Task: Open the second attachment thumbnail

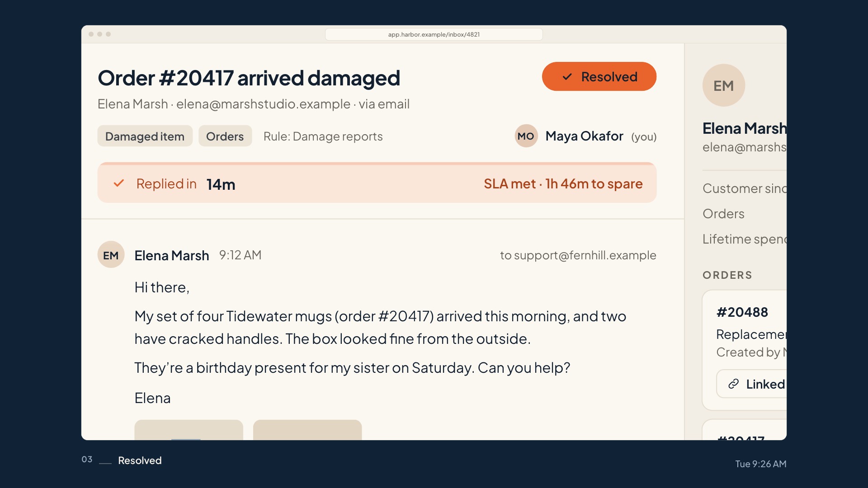Action: (x=307, y=430)
